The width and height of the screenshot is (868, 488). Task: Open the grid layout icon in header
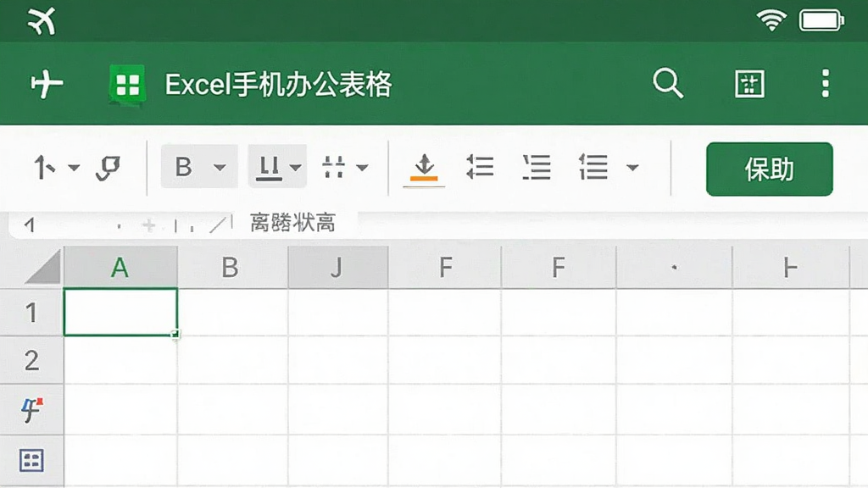(x=749, y=84)
